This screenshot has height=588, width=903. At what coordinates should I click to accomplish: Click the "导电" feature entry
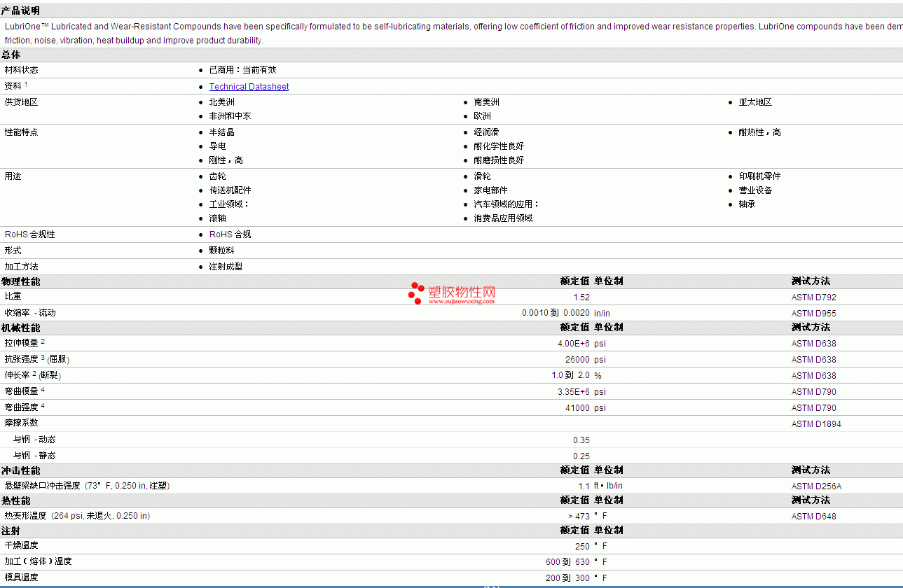coord(218,146)
